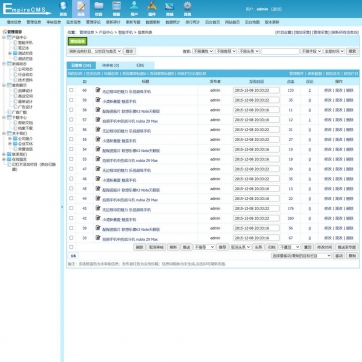
Task: Switch to the 已发布 (published) tab
Action: click(81, 65)
